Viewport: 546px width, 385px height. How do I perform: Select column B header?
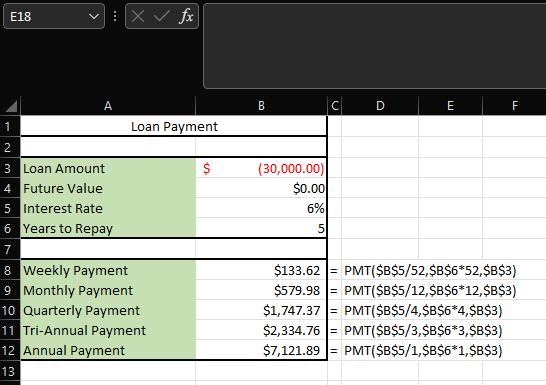[x=261, y=106]
